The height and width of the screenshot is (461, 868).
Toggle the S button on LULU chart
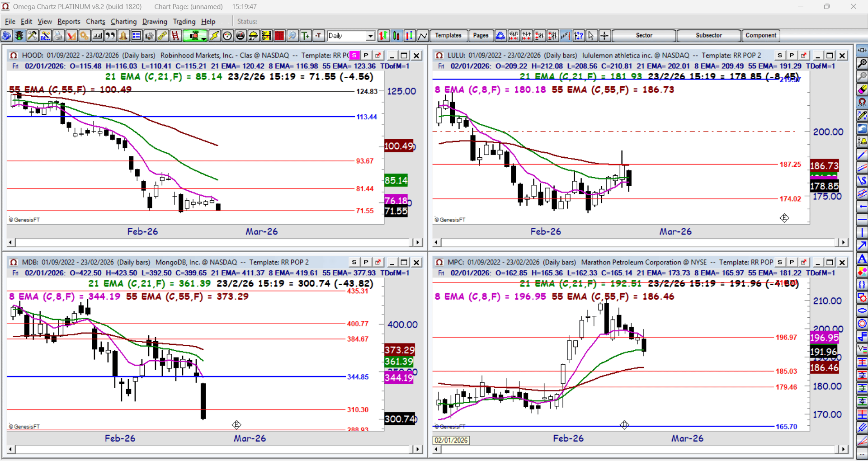tap(780, 55)
